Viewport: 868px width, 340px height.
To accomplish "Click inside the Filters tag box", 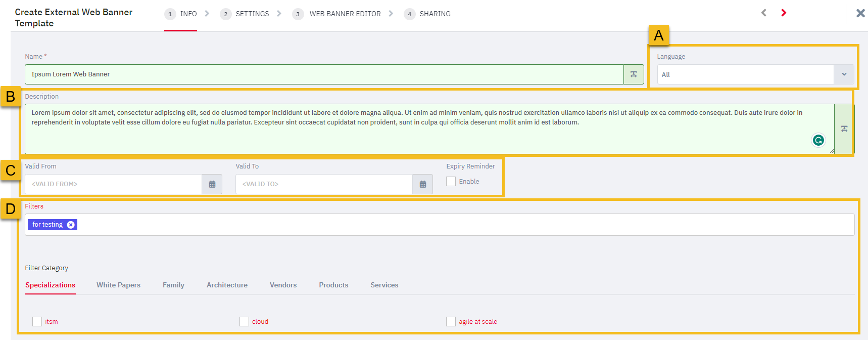I will pyautogui.click(x=440, y=225).
